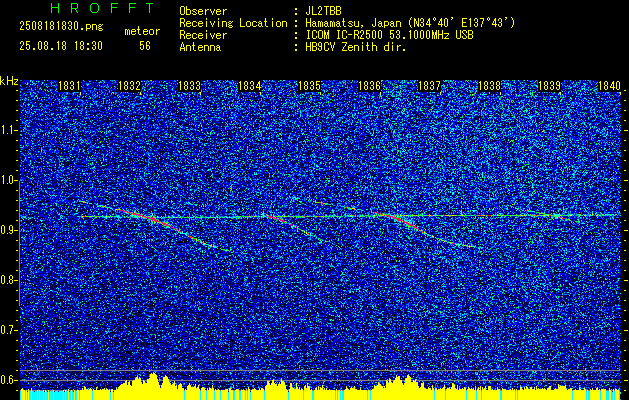Viewport: 629px width, 400px height.
Task: Click the 'Antenna' label
Action: coord(200,47)
